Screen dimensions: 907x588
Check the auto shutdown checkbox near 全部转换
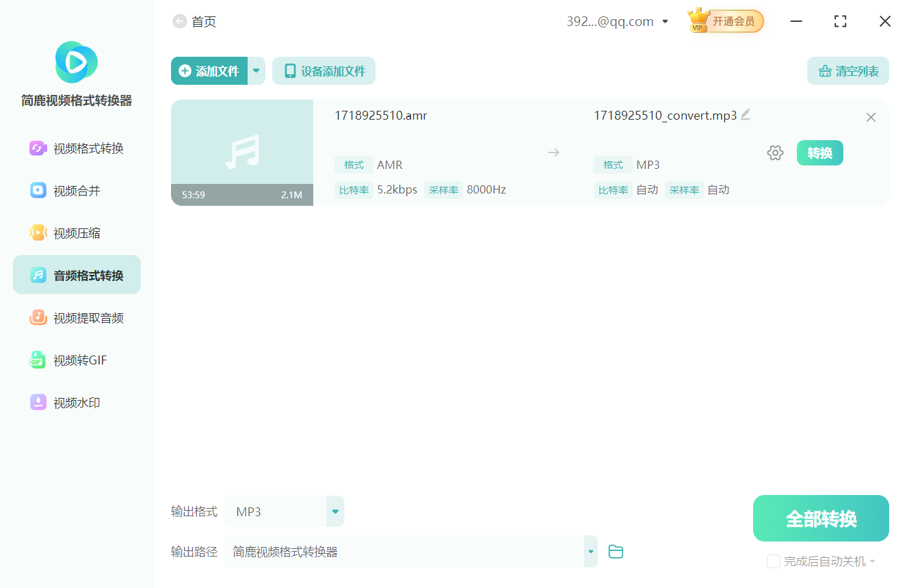pyautogui.click(x=773, y=561)
